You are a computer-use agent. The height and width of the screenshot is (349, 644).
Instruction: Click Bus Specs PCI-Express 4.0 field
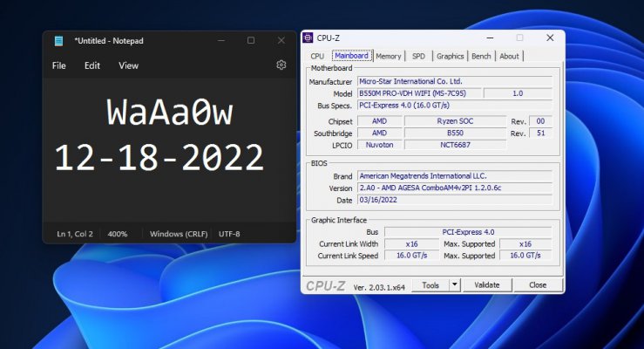(455, 106)
